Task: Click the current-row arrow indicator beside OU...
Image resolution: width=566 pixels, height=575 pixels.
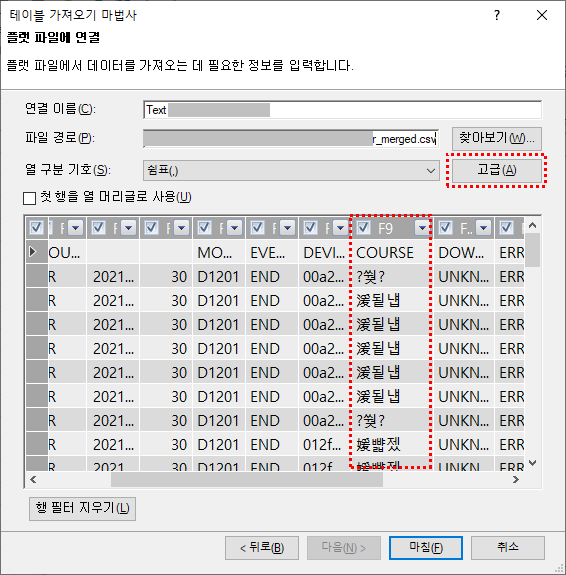Action: click(x=33, y=252)
